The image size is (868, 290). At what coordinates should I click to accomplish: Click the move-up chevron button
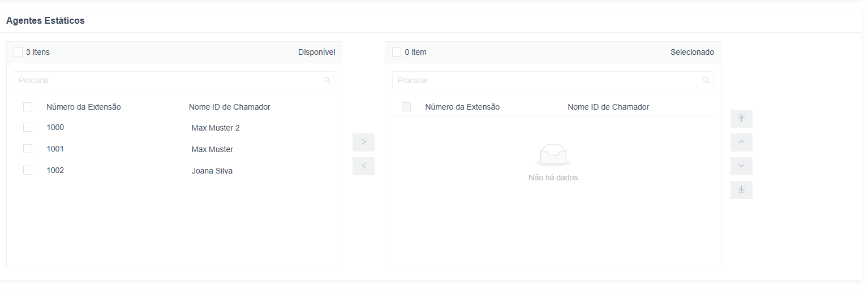(741, 142)
